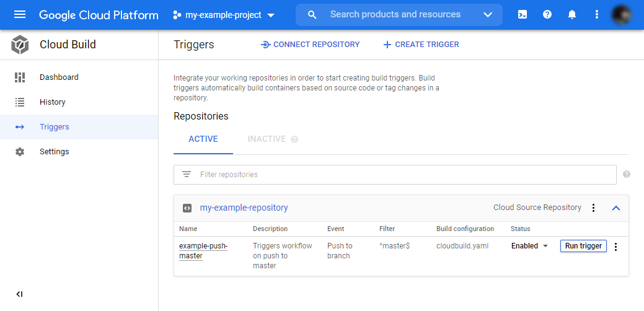Go to History in the sidebar

coord(53,102)
